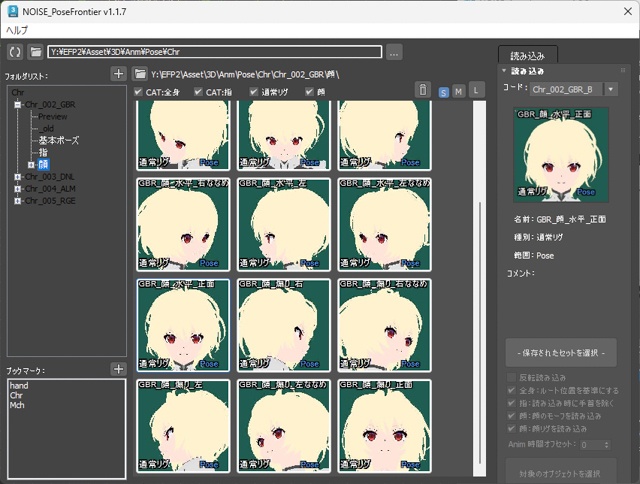Toggle the 指:読み込み時に手首を除く checkbox
Screen dimensions: 640x484
511,403
